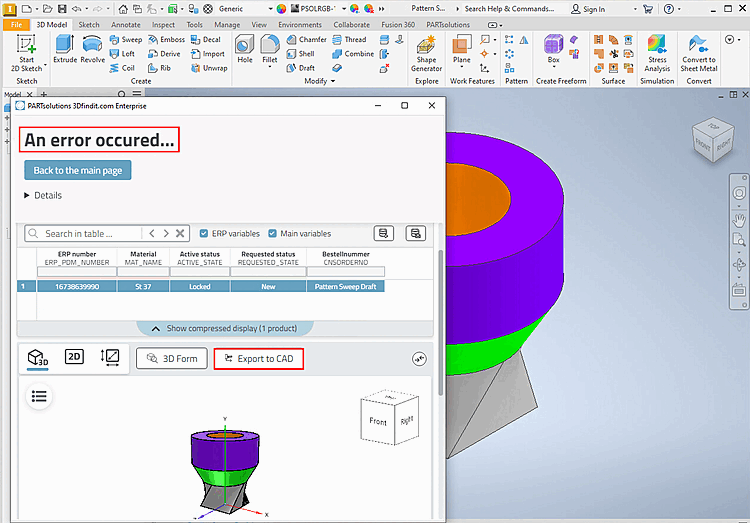Viewport: 750px width, 523px height.
Task: Click the PARTsolutions dialog vertical scrollbar
Action: coord(440,323)
